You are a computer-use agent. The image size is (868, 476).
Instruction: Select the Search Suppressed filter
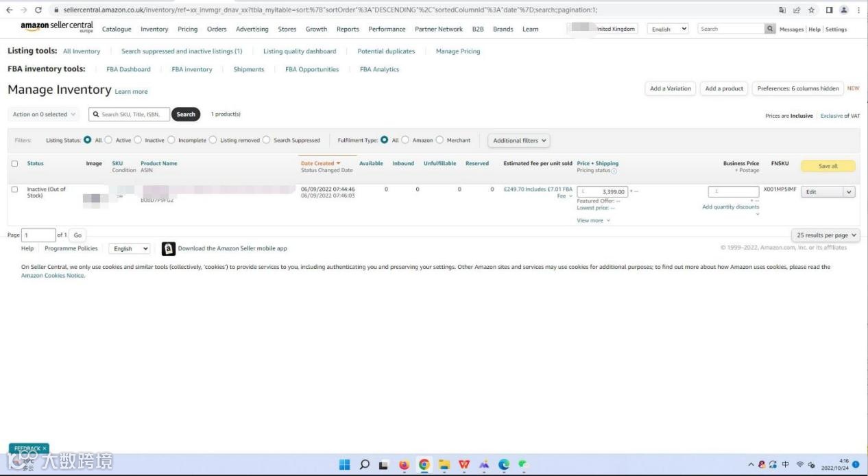[x=267, y=140]
